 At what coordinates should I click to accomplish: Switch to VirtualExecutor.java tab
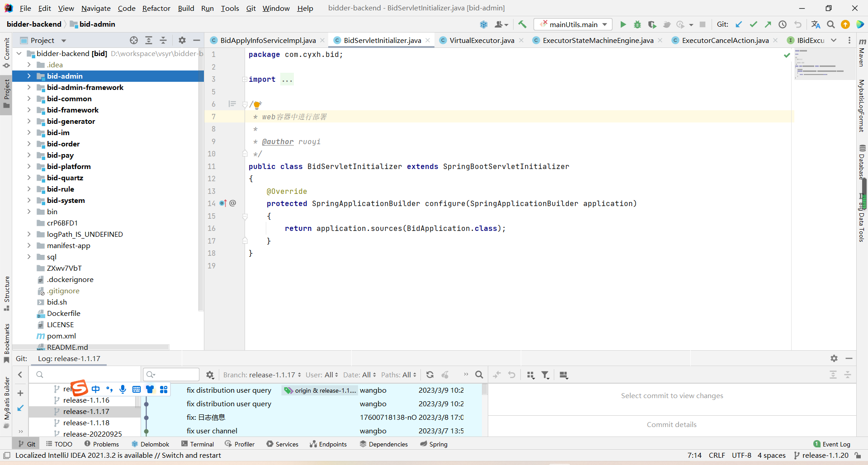[481, 40]
